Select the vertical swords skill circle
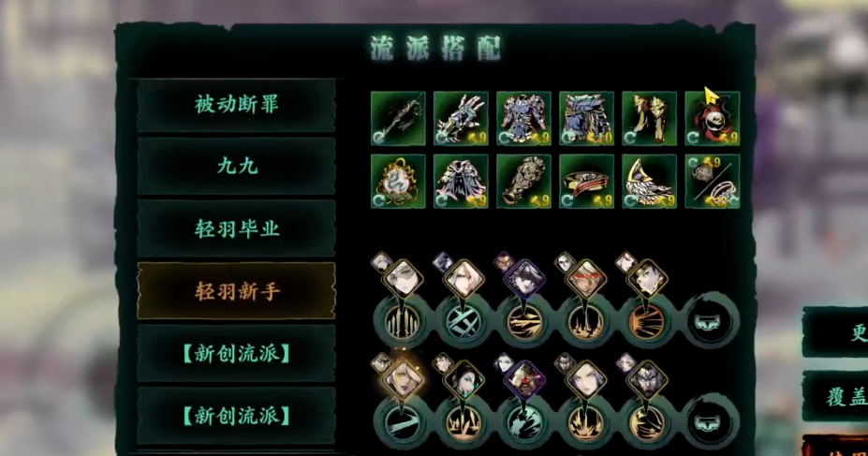 (402, 321)
